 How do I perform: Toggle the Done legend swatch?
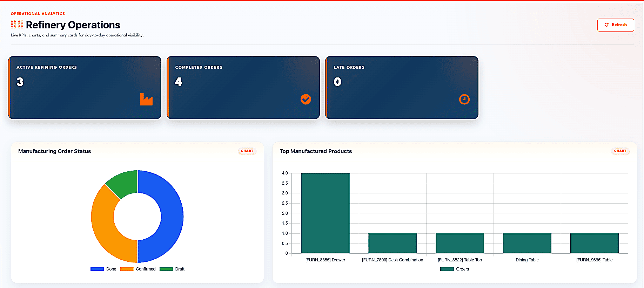coord(97,269)
